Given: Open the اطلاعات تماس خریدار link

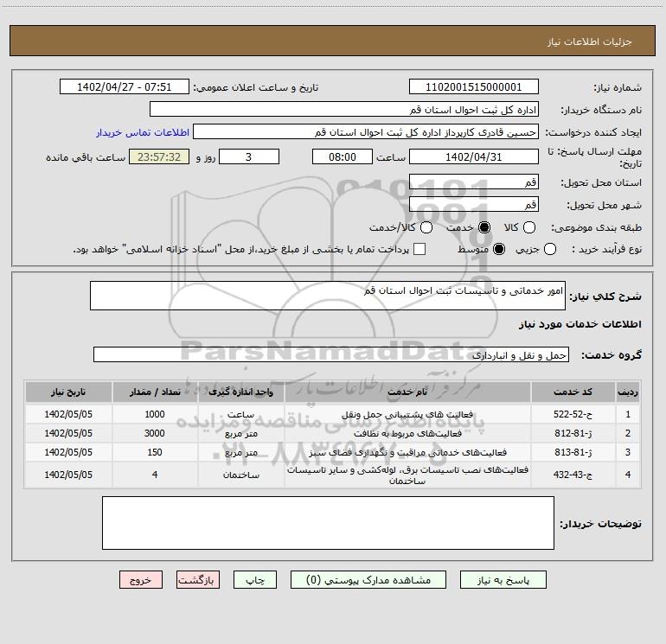Looking at the screenshot, I should pos(143,132).
